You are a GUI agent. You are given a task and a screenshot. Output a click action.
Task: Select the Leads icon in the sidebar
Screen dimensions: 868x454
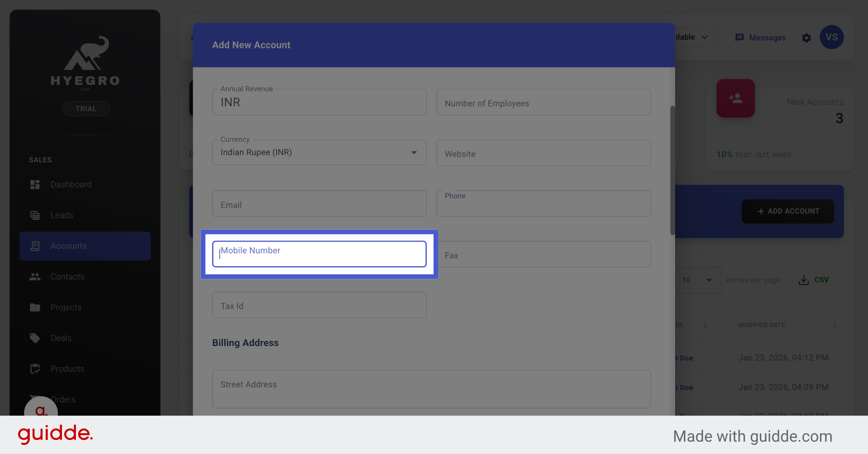35,215
